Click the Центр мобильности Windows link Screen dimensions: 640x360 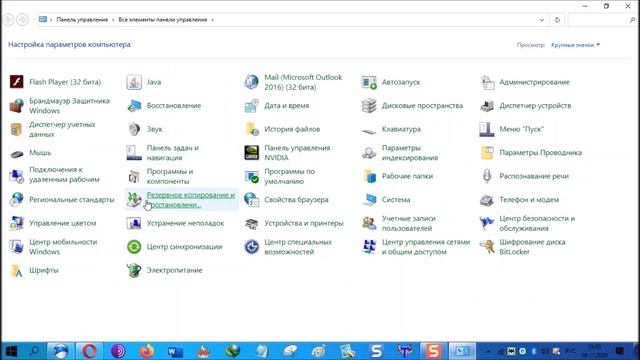point(63,247)
